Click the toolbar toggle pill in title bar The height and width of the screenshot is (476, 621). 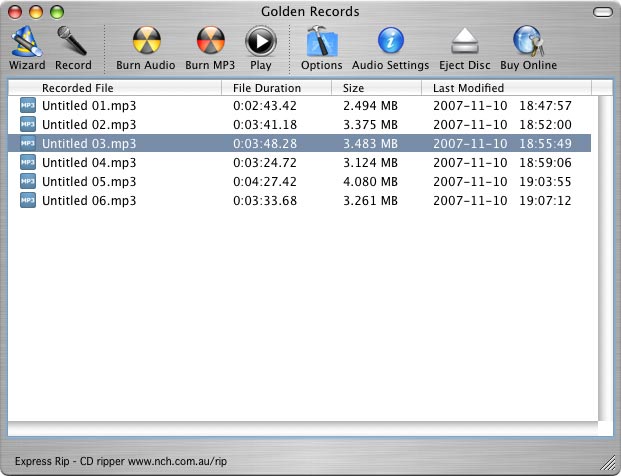[602, 11]
